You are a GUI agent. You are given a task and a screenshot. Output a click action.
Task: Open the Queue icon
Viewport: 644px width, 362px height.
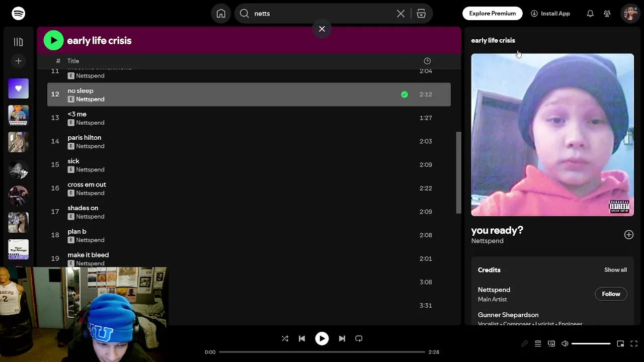click(538, 344)
